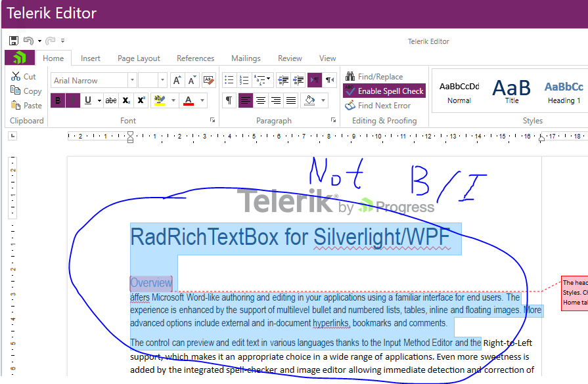Click the Overview heading in the document
588x384 pixels.
pyautogui.click(x=151, y=283)
